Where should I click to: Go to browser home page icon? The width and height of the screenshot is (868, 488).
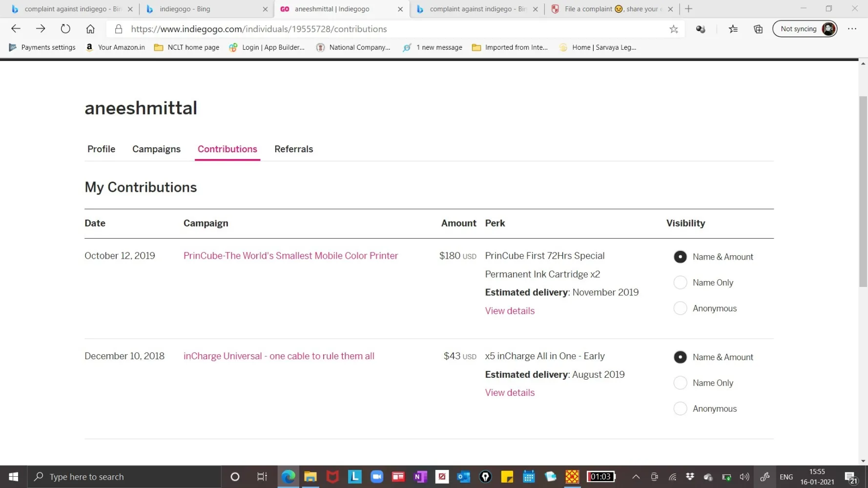point(90,29)
